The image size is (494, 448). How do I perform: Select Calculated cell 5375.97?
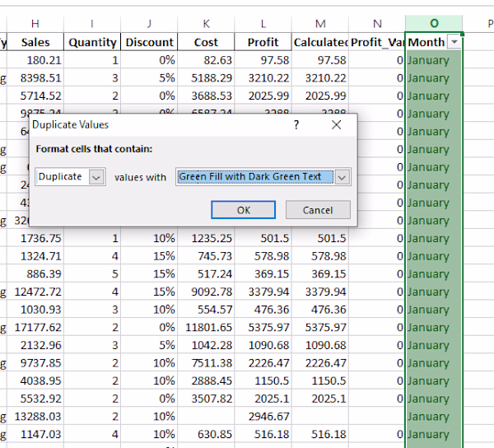coord(320,327)
